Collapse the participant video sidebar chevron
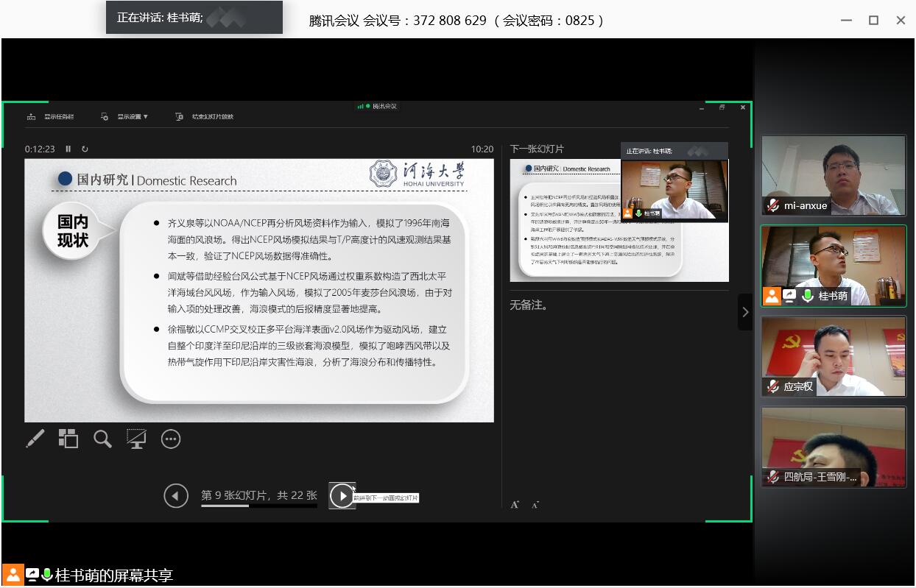The height and width of the screenshot is (588, 916). pyautogui.click(x=745, y=312)
